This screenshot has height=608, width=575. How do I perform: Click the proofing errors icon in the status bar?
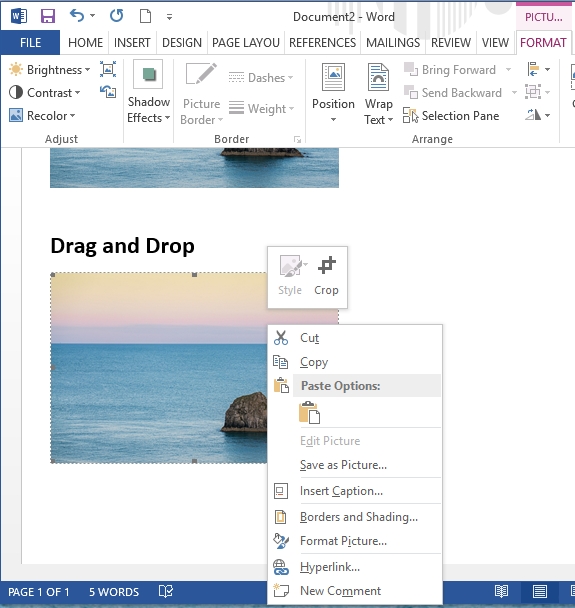coord(166,591)
